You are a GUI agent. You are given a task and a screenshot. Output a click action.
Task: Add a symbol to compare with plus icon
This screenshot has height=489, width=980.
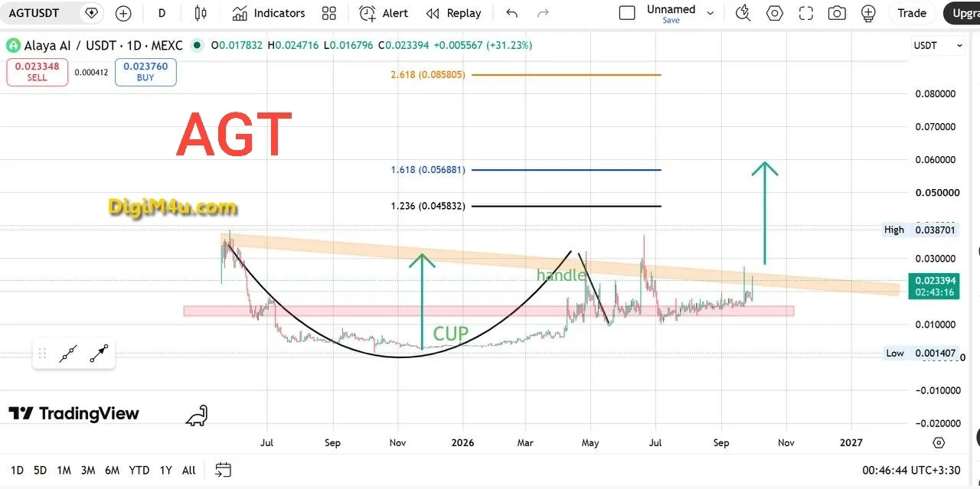point(123,13)
